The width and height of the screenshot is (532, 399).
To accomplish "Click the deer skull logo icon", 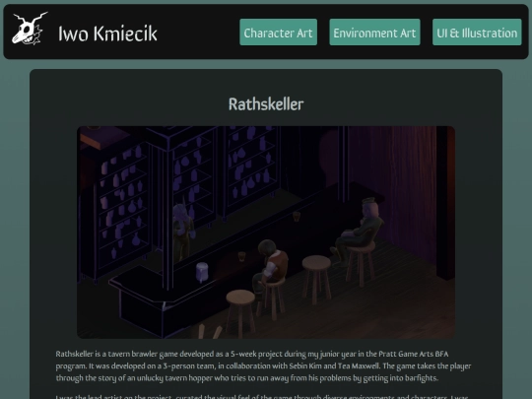I will click(x=30, y=29).
